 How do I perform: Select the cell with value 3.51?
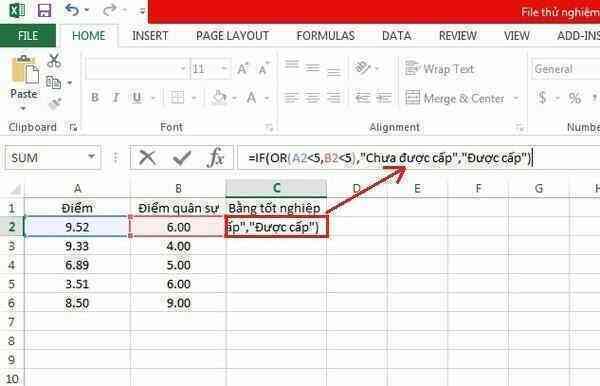click(77, 284)
